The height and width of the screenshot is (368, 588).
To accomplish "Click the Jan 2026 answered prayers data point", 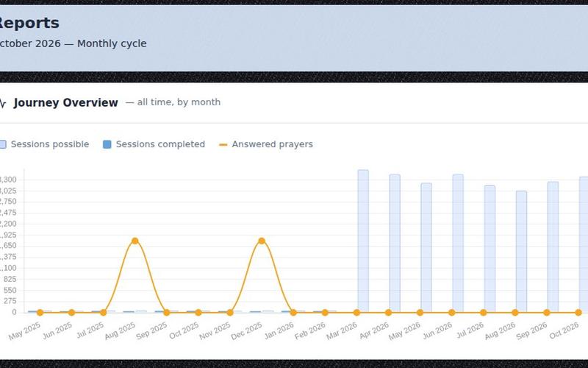I will click(293, 312).
